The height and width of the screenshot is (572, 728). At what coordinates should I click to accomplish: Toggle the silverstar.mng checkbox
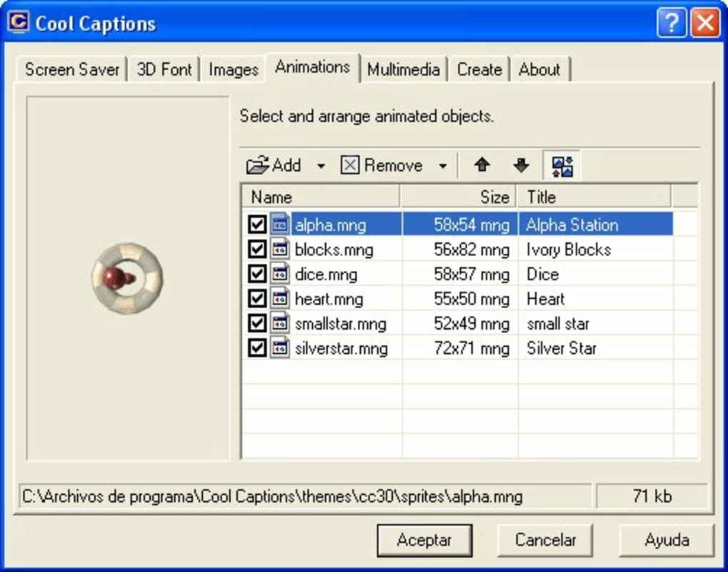(x=256, y=347)
